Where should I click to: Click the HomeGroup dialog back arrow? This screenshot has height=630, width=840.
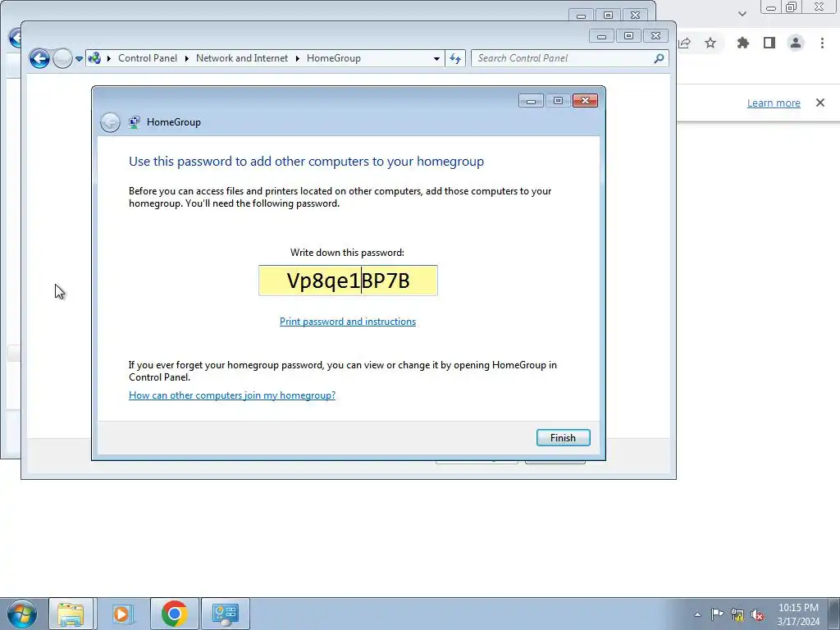point(111,122)
